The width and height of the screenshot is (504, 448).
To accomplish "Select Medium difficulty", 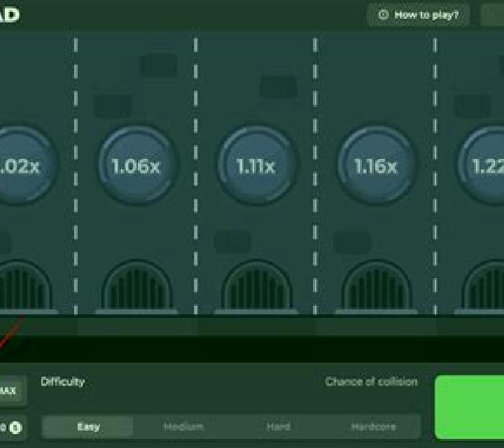I will pos(183,427).
